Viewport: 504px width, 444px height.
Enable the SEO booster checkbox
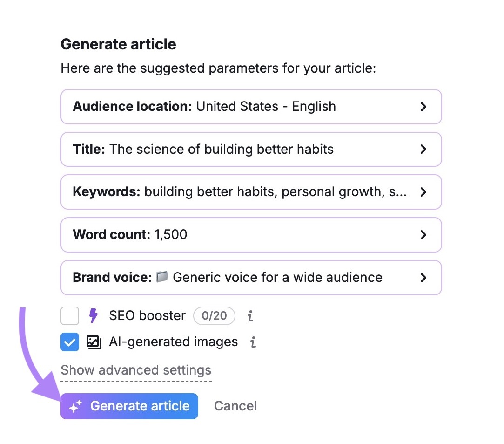(69, 316)
